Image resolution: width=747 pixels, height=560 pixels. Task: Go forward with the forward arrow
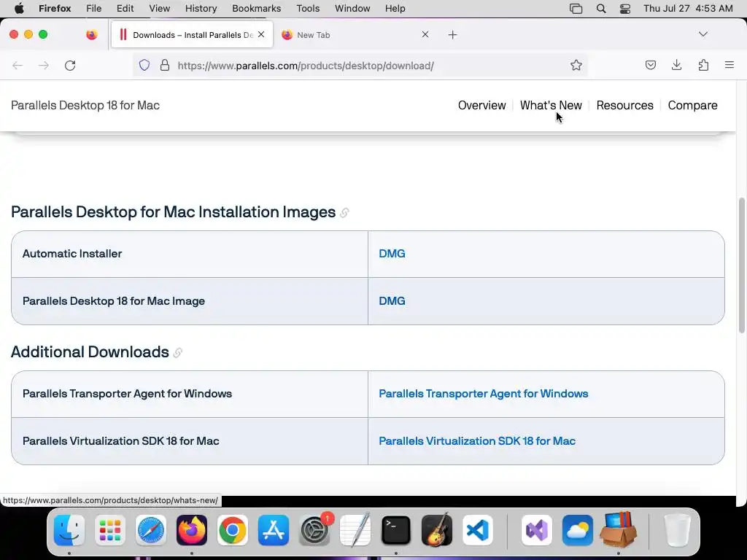[x=43, y=65]
